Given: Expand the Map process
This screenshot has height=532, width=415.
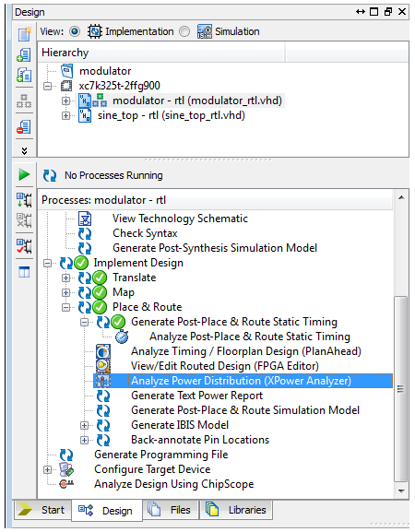Looking at the screenshot, I should 65,292.
